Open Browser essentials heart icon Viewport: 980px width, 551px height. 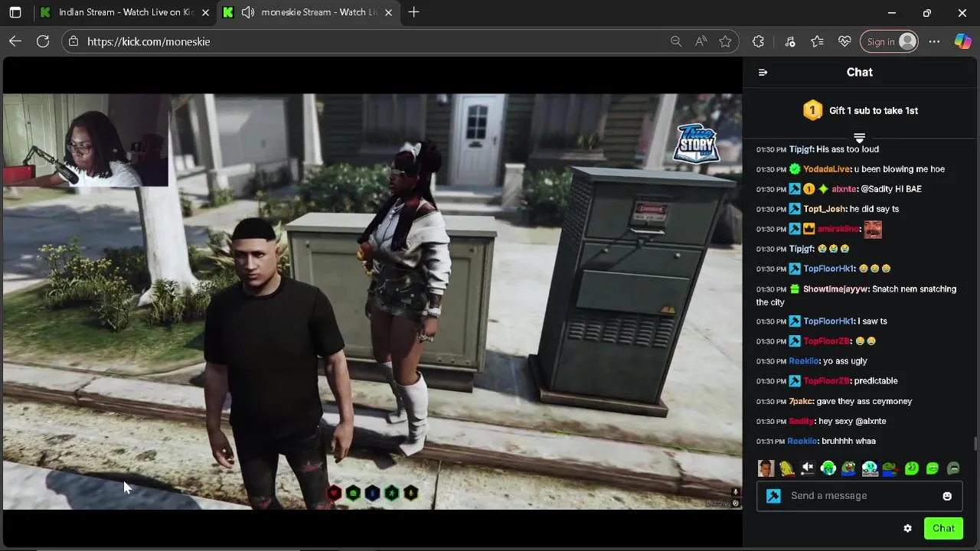click(x=844, y=41)
